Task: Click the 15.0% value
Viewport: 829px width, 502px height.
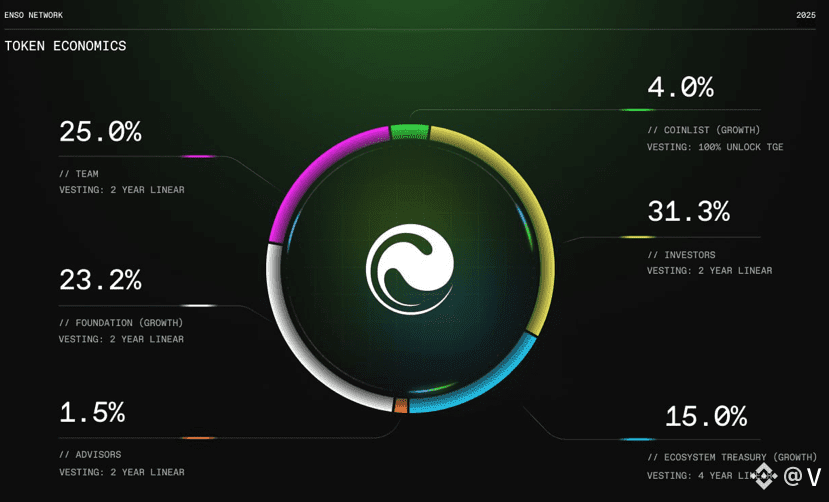Action: click(706, 416)
